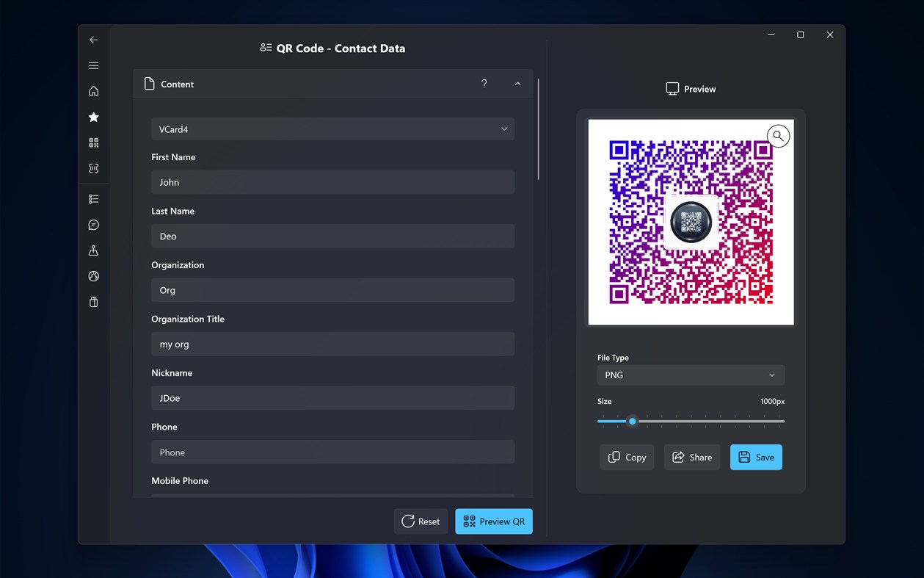Toggle the navigation pane with hamburger menu
This screenshot has height=578, width=924.
pyautogui.click(x=93, y=65)
